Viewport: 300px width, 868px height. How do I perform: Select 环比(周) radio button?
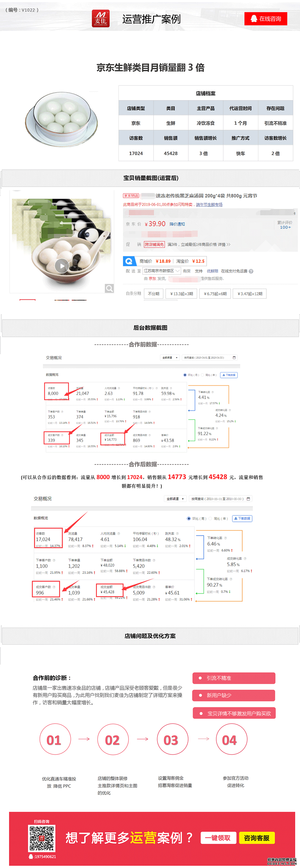coord(189,519)
